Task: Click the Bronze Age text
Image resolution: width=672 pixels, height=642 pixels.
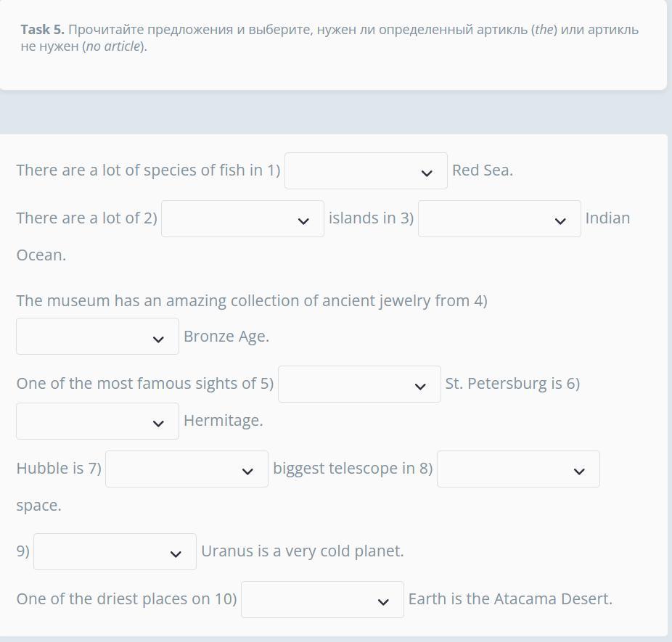Action: [226, 337]
